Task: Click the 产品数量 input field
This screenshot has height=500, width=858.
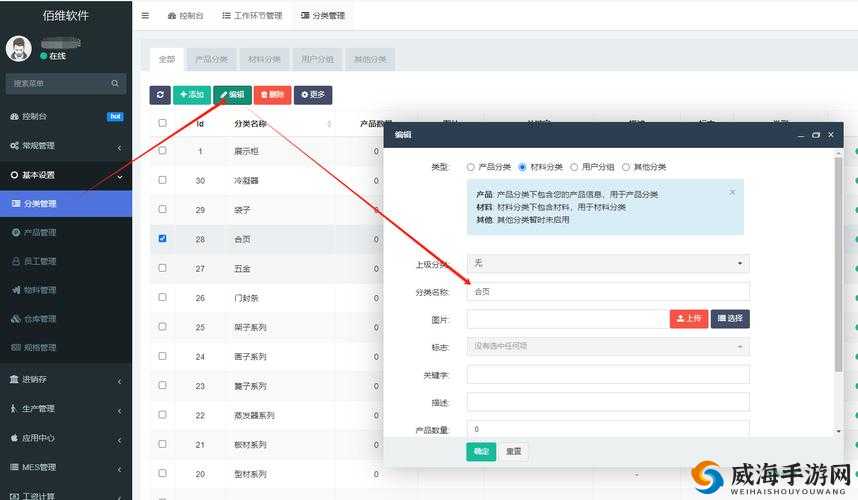Action: [608, 429]
